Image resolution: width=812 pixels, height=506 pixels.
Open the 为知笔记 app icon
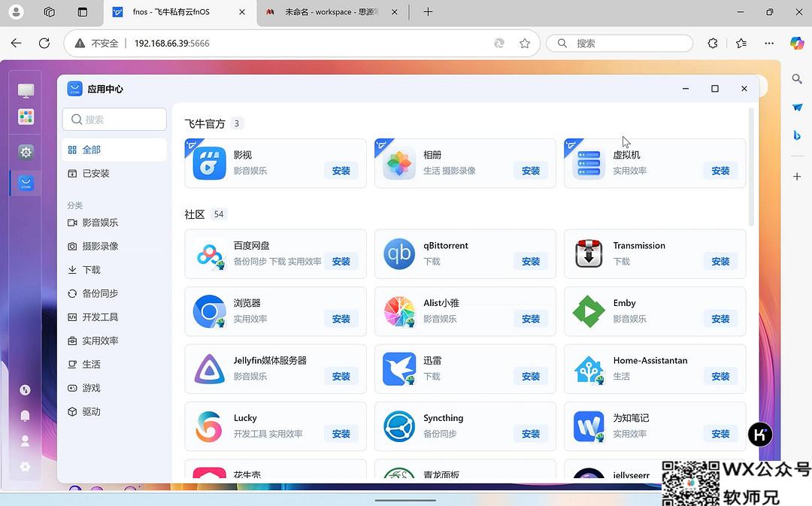[589, 427]
